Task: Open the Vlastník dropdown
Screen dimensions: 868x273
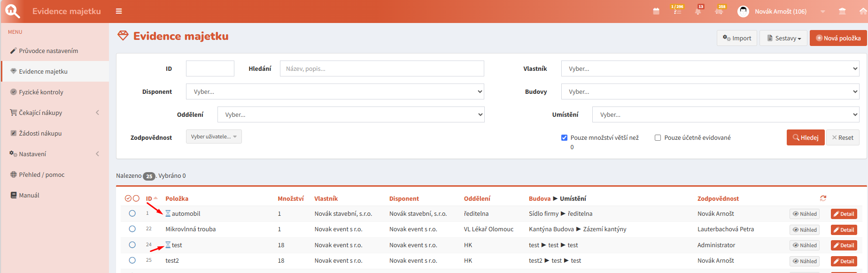Action: (710, 68)
